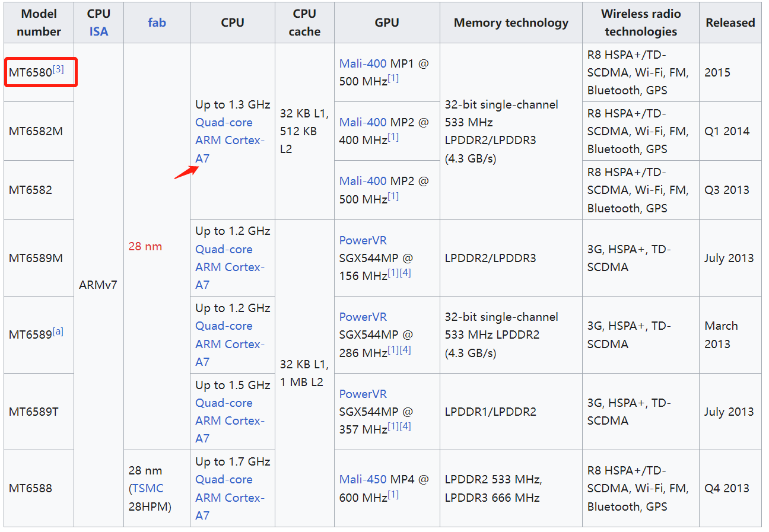769x532 pixels.
Task: Open footnote [a] beside MT6589
Action: 58,332
